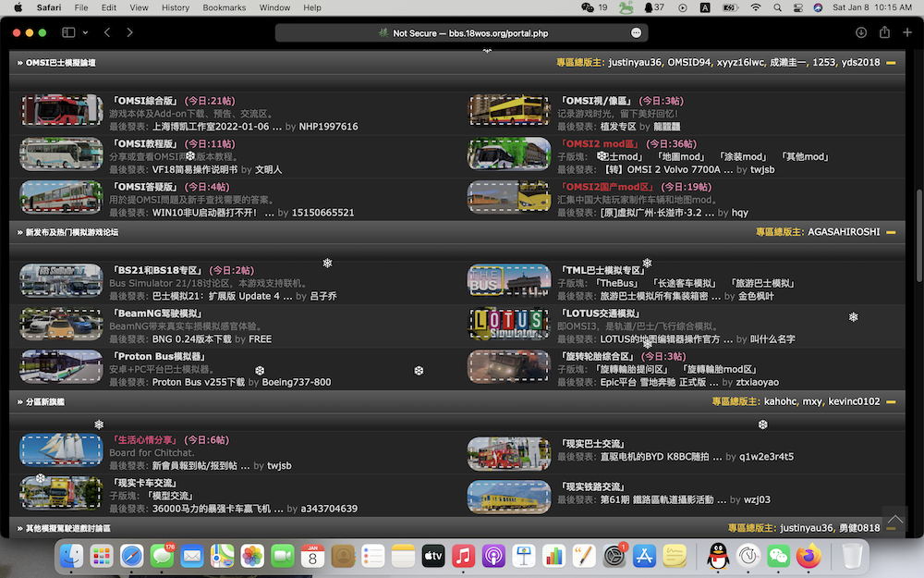Open a new tab with the plus icon

906,32
